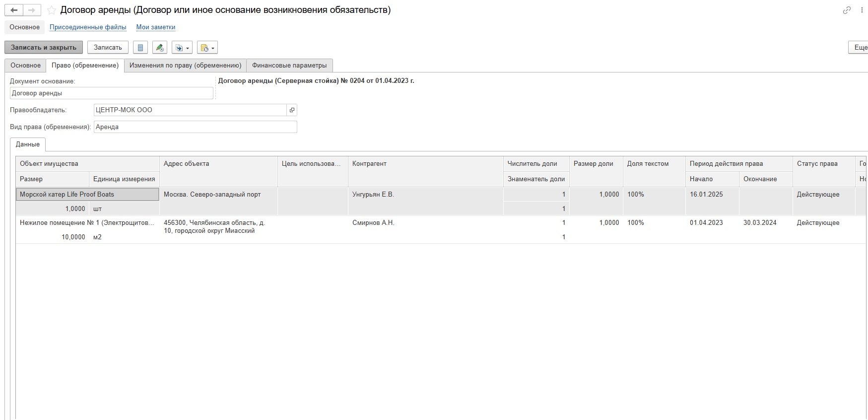
Task: Click the green pen with clock toolbar icon
Action: coord(160,48)
